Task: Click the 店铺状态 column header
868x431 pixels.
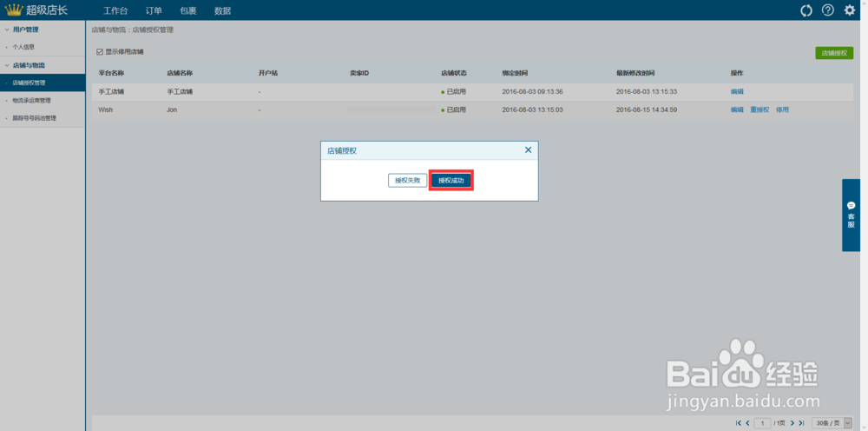Action: [x=454, y=73]
